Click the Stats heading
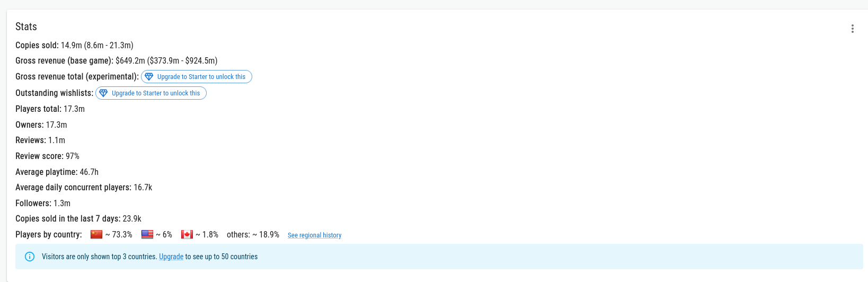This screenshot has width=868, height=282. [x=26, y=27]
